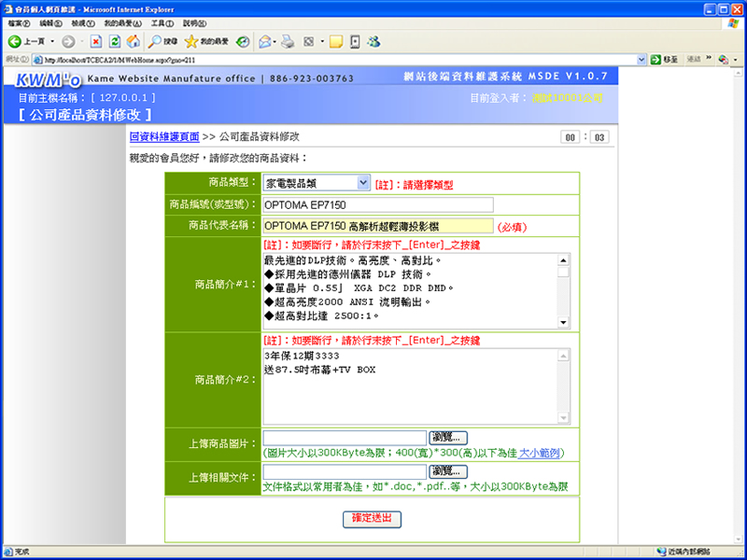This screenshot has width=747, height=560.
Task: Click the 近端內部網路 zone icon
Action: click(661, 552)
